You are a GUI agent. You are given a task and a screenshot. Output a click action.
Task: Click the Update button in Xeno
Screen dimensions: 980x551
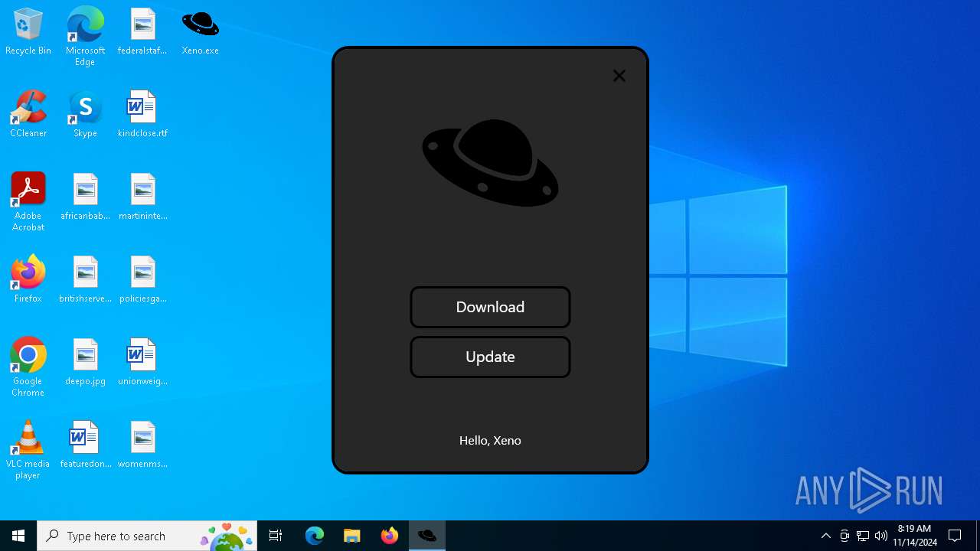(490, 357)
